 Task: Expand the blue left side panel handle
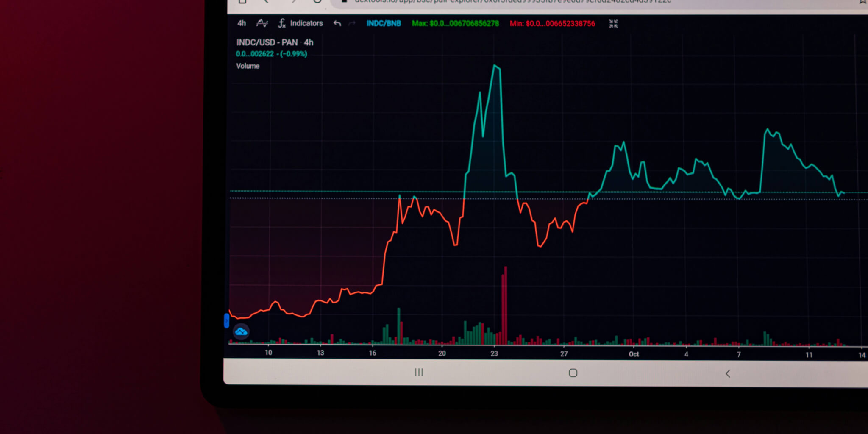tap(226, 321)
